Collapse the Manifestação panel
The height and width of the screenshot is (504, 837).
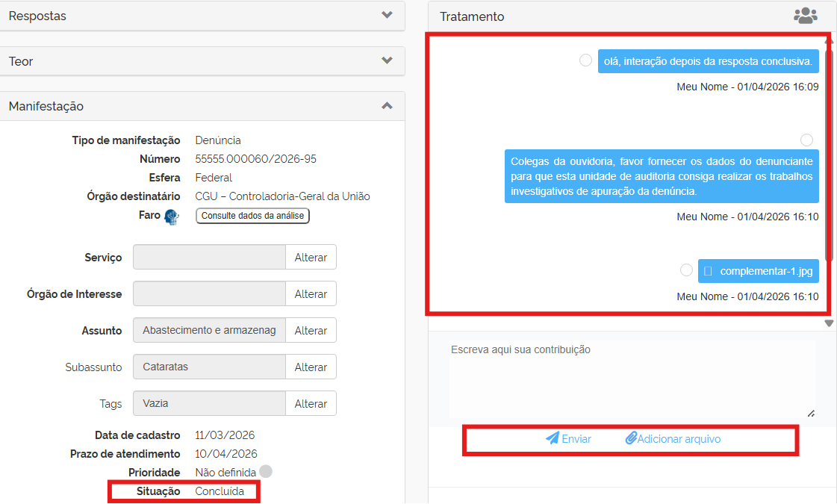click(387, 106)
